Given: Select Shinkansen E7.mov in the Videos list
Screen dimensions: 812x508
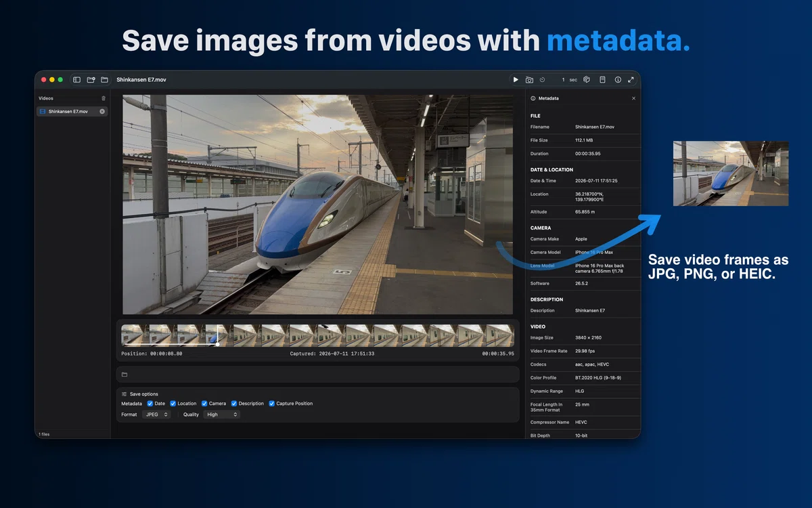Looking at the screenshot, I should pyautogui.click(x=72, y=111).
